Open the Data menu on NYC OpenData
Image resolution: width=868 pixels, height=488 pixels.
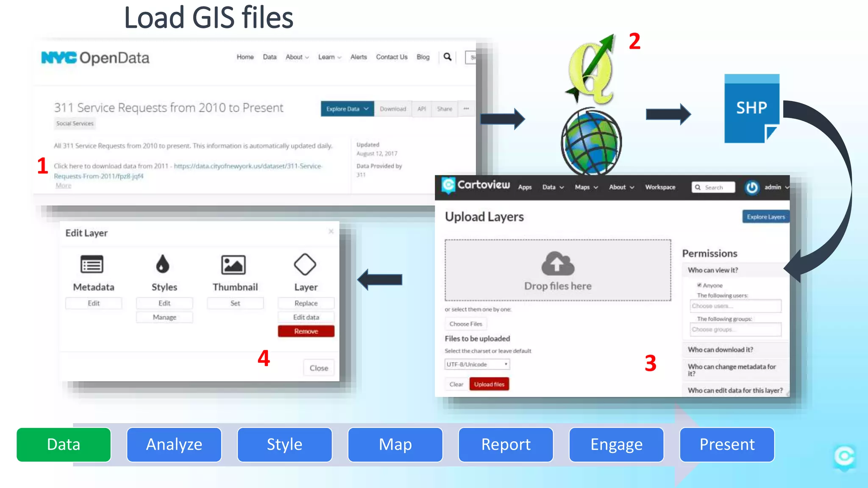(270, 57)
